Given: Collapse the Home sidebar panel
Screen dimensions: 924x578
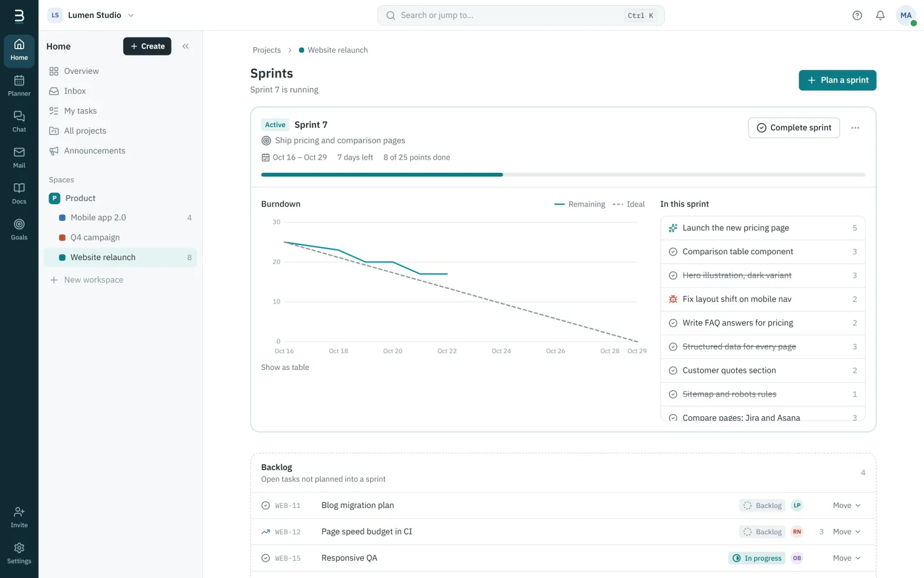Looking at the screenshot, I should (185, 46).
